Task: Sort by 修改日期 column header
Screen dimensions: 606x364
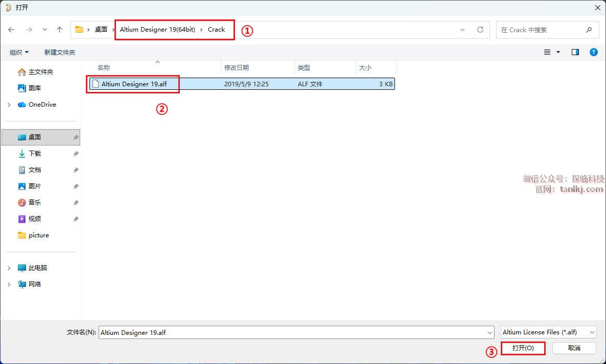Action: pos(237,67)
